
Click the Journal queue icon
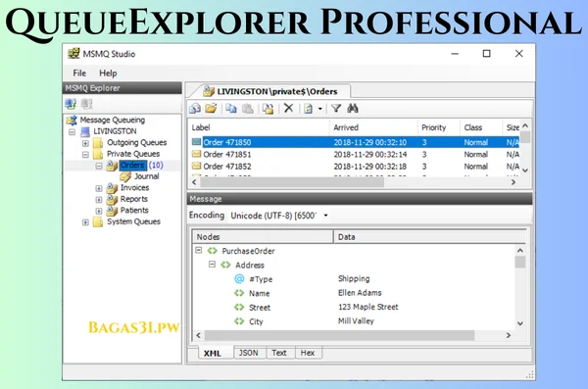pyautogui.click(x=125, y=176)
